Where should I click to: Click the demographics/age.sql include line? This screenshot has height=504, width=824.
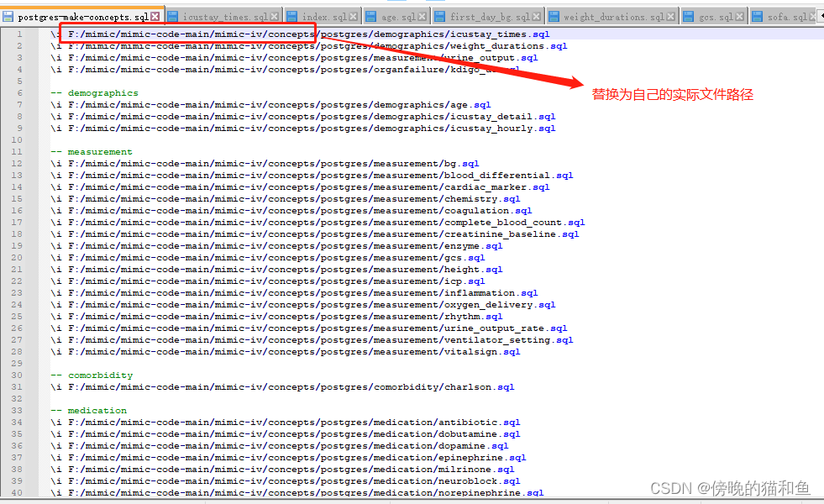[x=270, y=105]
